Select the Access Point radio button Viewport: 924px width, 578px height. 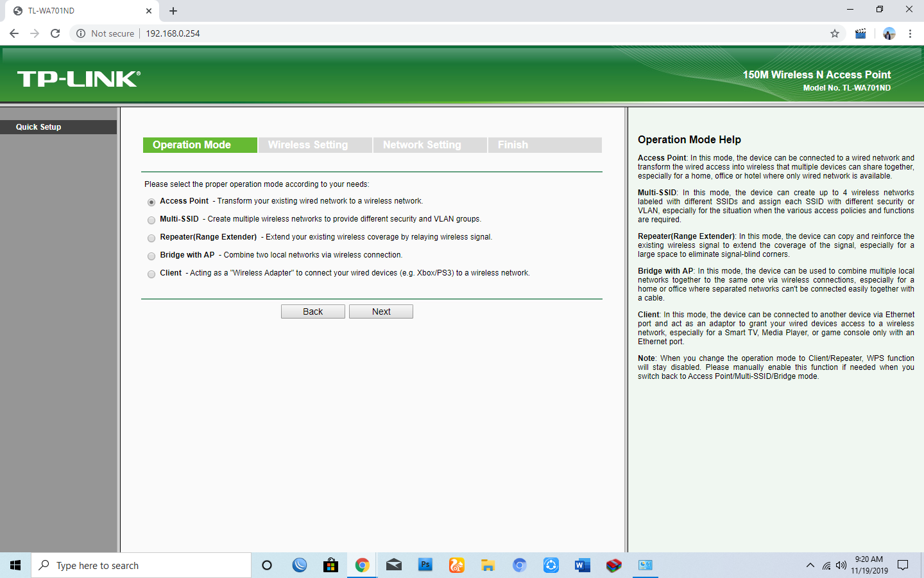coord(151,202)
